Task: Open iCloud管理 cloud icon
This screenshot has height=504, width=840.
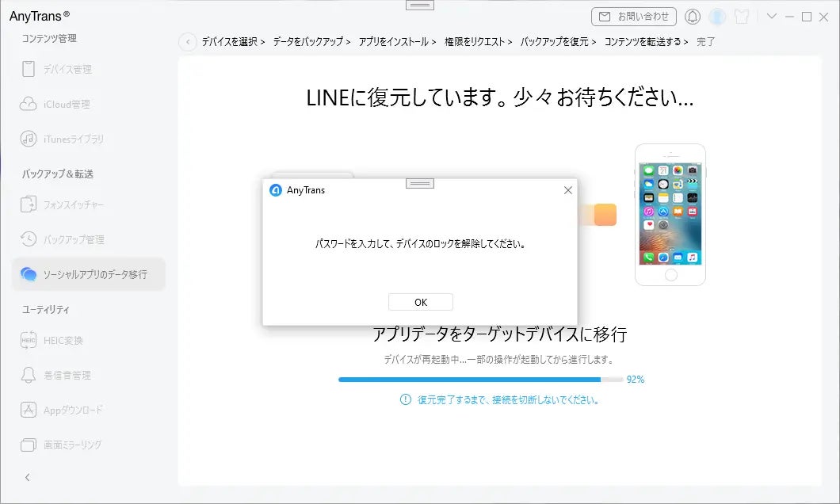Action: point(29,104)
